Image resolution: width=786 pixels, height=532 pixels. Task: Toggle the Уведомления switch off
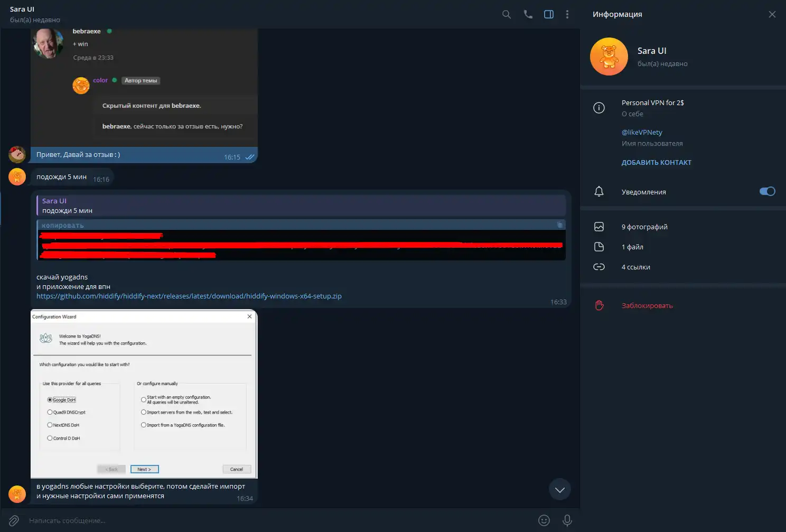767,191
